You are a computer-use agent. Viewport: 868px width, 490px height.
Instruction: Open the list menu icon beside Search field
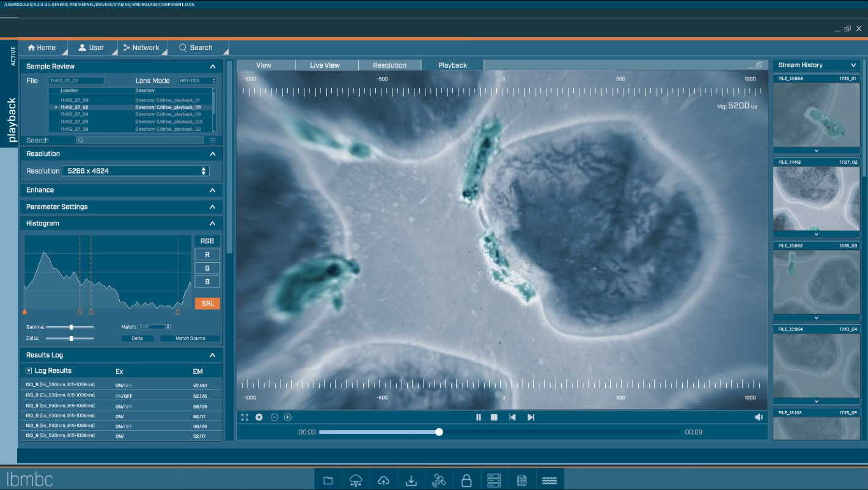click(213, 141)
